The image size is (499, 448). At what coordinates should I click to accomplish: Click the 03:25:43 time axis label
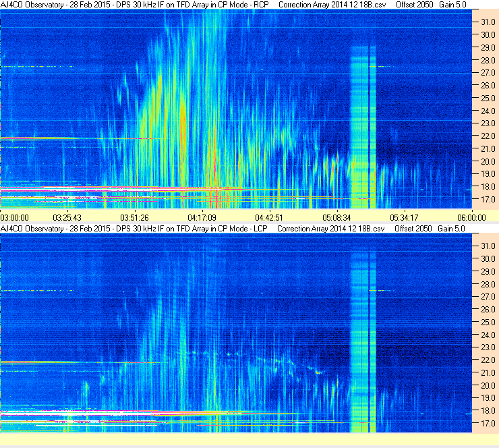tap(67, 218)
